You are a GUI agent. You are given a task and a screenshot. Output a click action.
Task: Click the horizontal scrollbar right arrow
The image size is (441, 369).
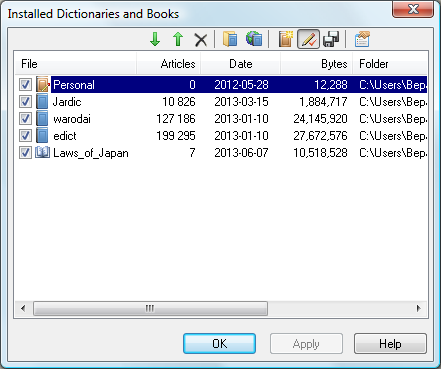pos(419,308)
